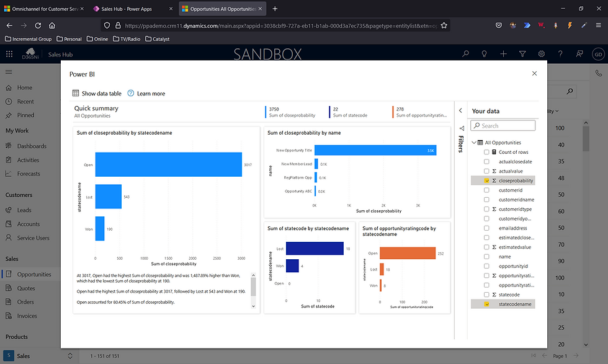
Task: Expand the Filters pane
Action: pyautogui.click(x=461, y=140)
